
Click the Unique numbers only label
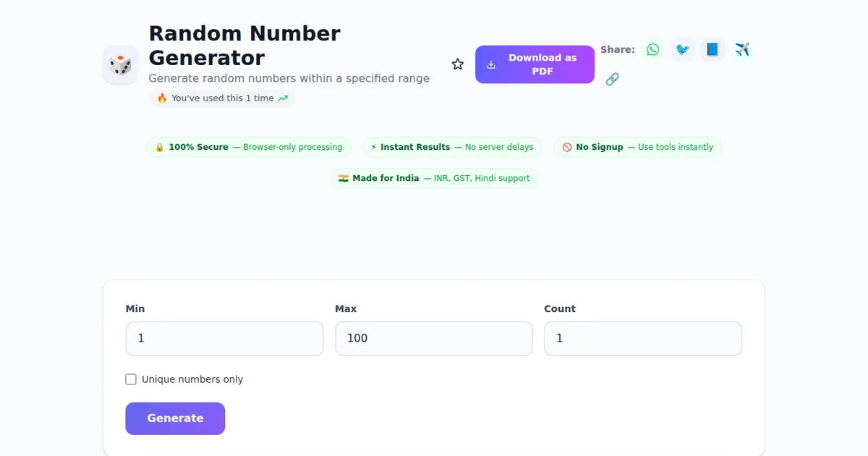[x=192, y=379]
